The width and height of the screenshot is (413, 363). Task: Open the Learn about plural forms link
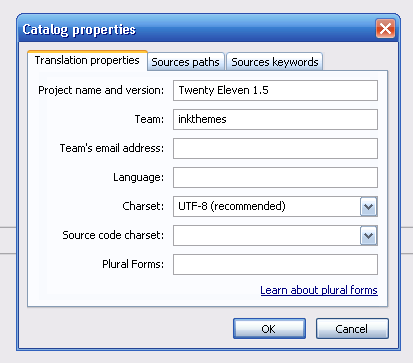point(319,290)
